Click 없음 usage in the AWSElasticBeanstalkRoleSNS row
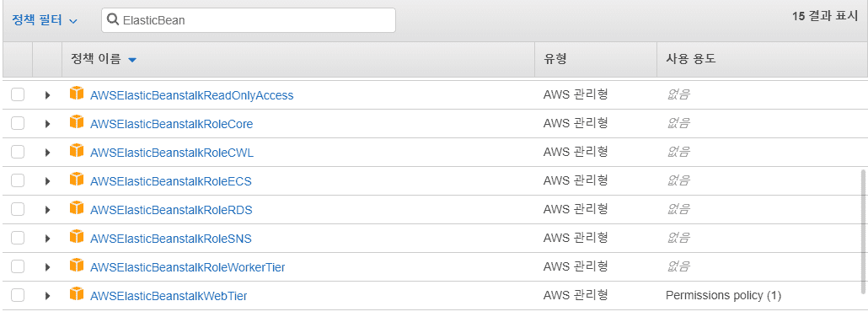 point(678,239)
